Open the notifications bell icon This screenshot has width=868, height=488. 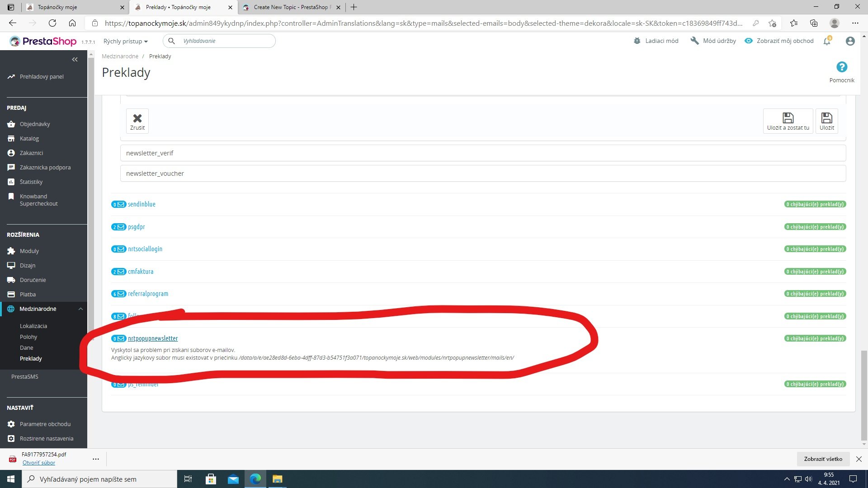tap(827, 41)
